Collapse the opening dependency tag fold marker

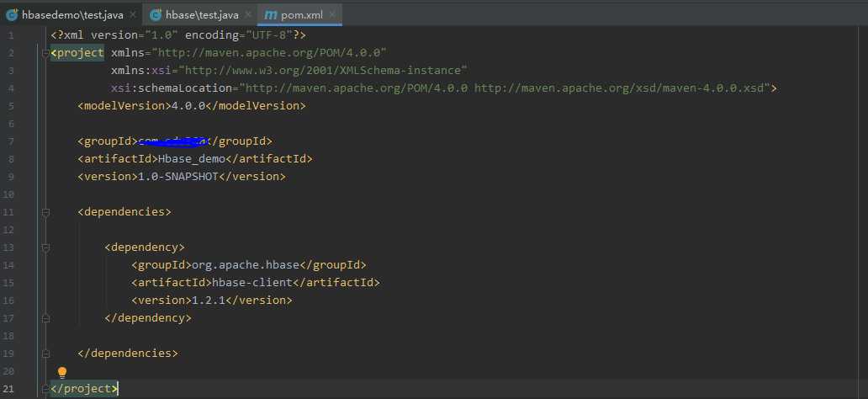click(x=45, y=247)
